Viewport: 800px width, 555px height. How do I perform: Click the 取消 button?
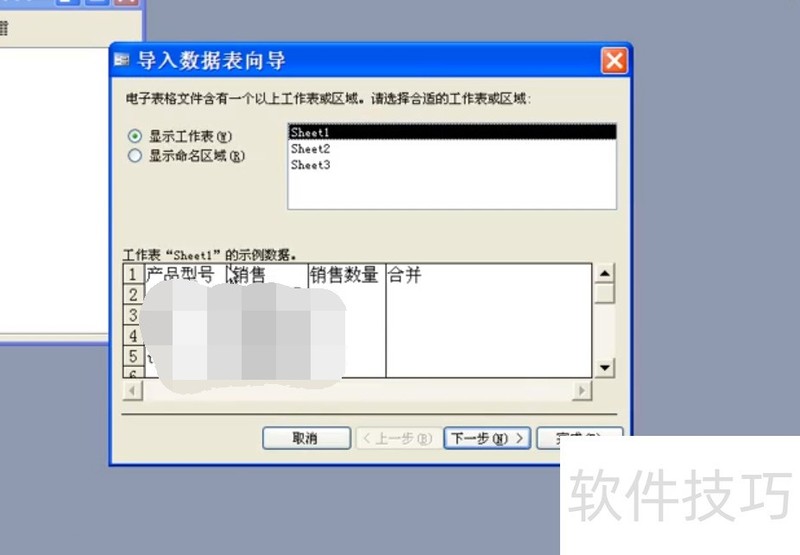pos(306,438)
